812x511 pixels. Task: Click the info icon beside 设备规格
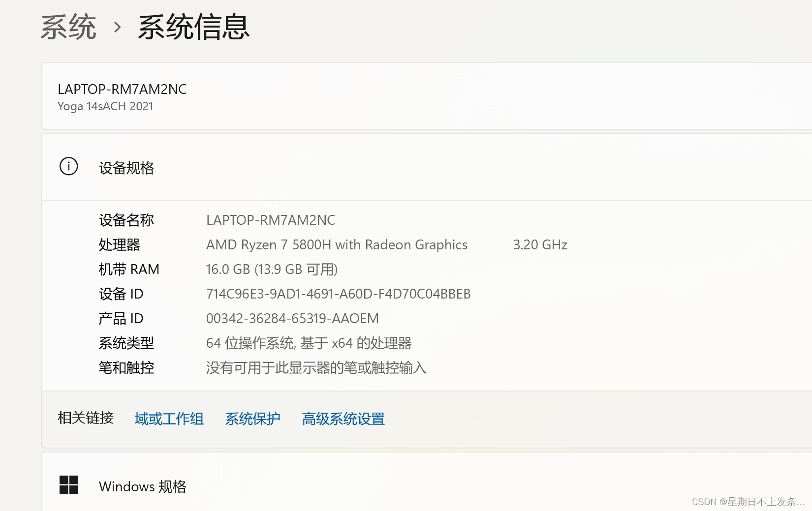point(68,166)
